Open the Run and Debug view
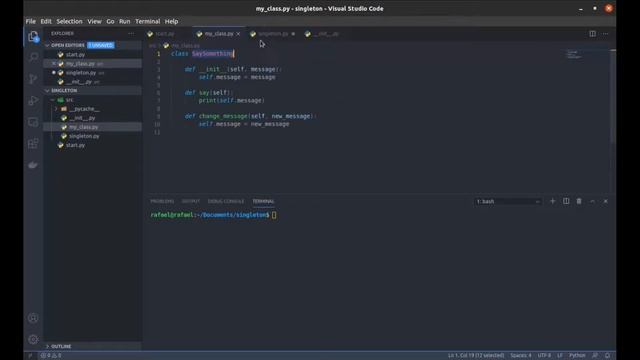This screenshot has width=640, height=360. (33, 100)
